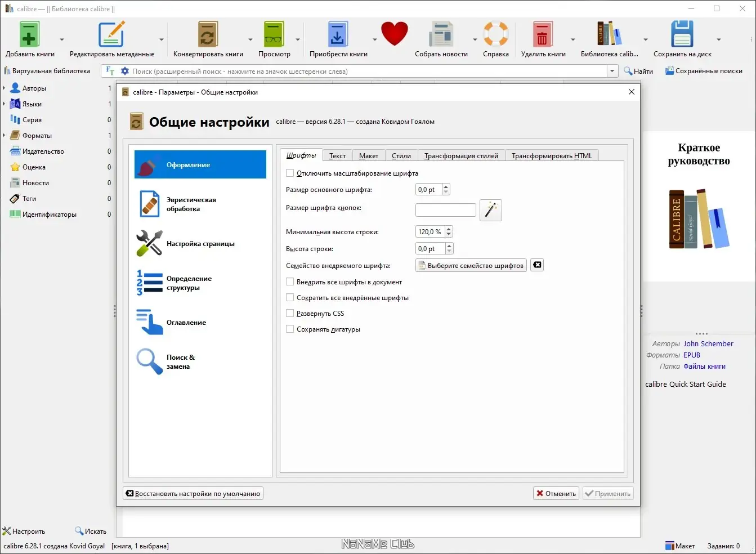This screenshot has height=554, width=756.
Task: Open Оглавление section
Action: pos(200,323)
